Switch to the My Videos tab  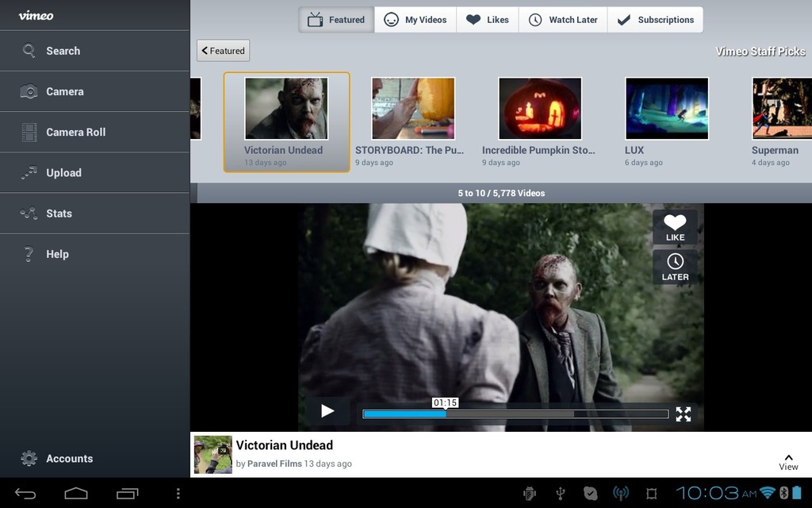click(x=416, y=20)
